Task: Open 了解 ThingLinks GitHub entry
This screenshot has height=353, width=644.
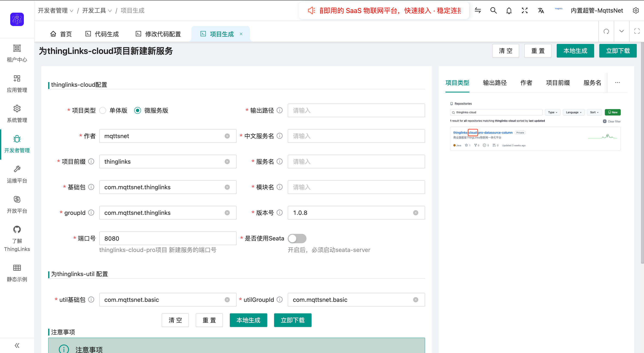Action: click(17, 238)
